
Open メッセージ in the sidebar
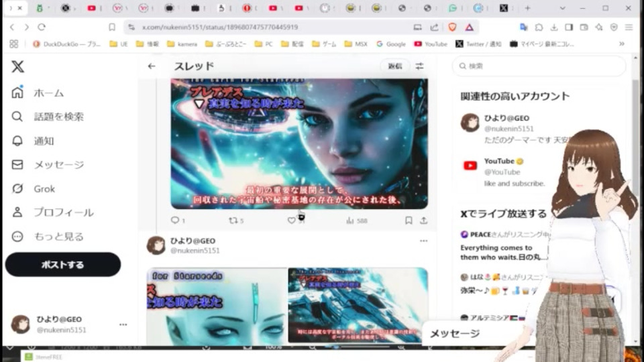pyautogui.click(x=48, y=165)
